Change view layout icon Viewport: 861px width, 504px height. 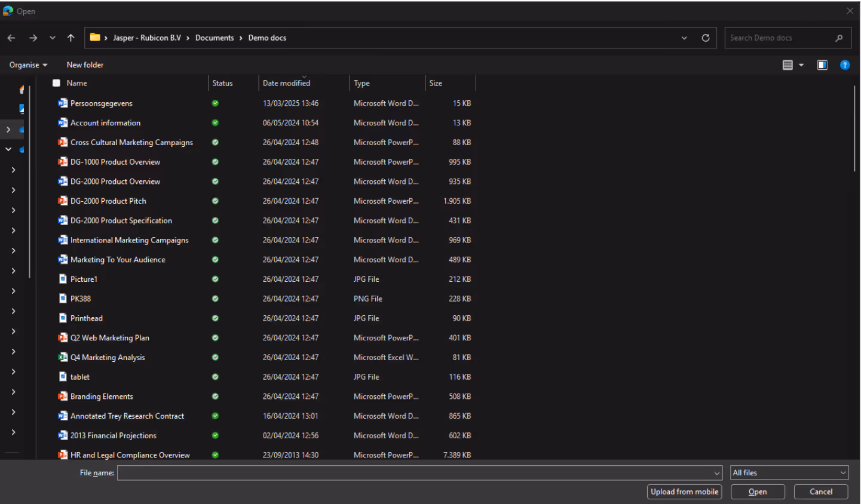point(788,65)
